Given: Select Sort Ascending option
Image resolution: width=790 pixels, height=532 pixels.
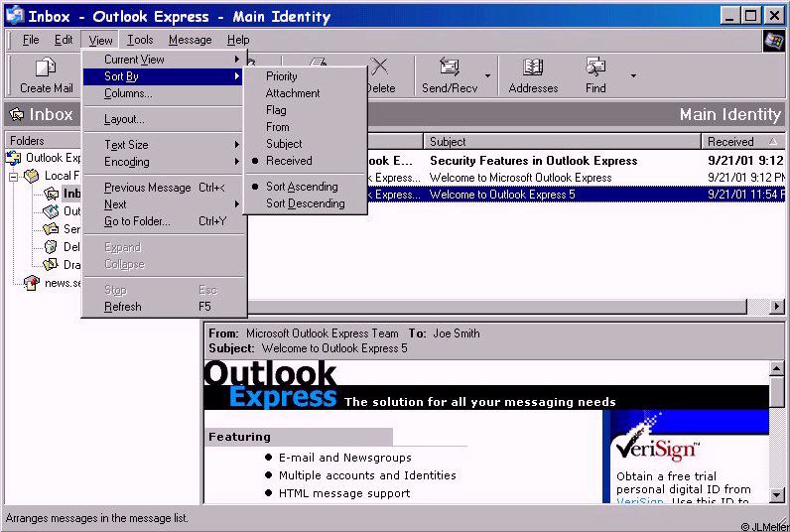Looking at the screenshot, I should pyautogui.click(x=306, y=187).
